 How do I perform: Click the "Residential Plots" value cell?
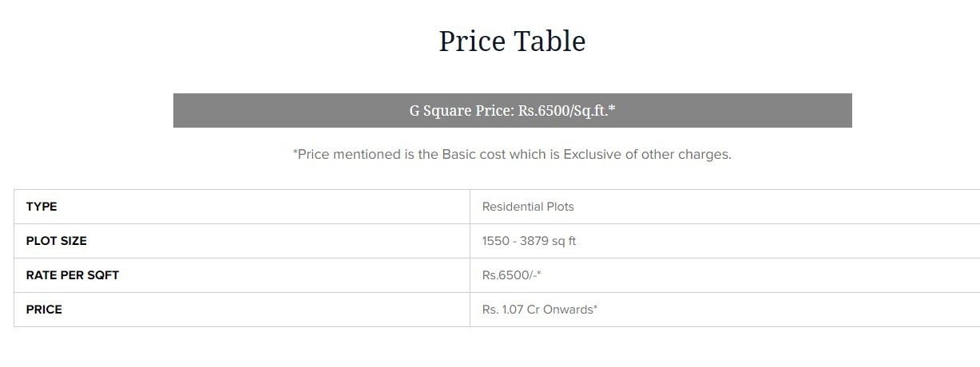(528, 207)
